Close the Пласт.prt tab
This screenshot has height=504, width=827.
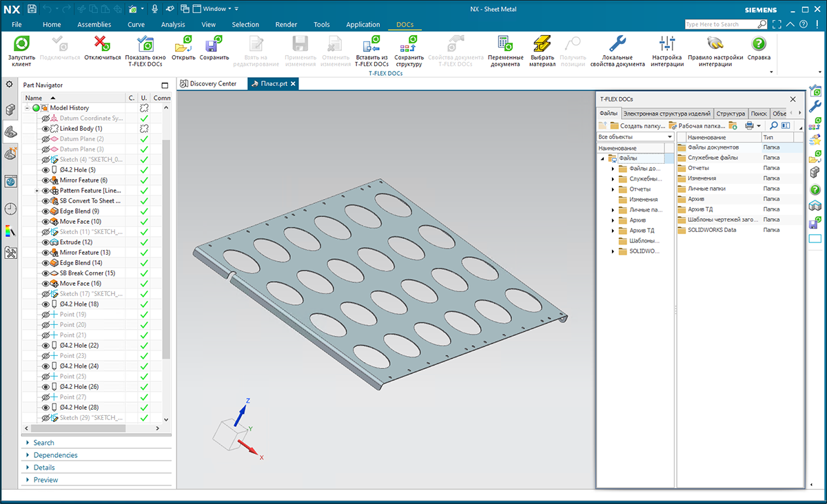pyautogui.click(x=293, y=84)
